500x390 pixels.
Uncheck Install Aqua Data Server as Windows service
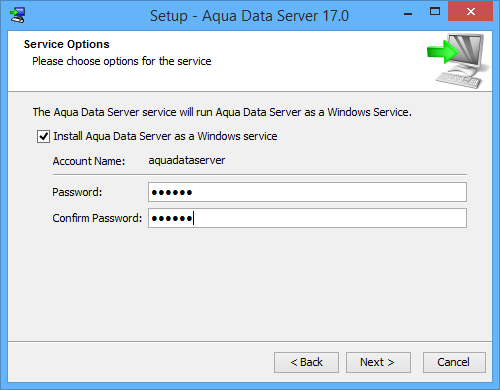pos(43,136)
